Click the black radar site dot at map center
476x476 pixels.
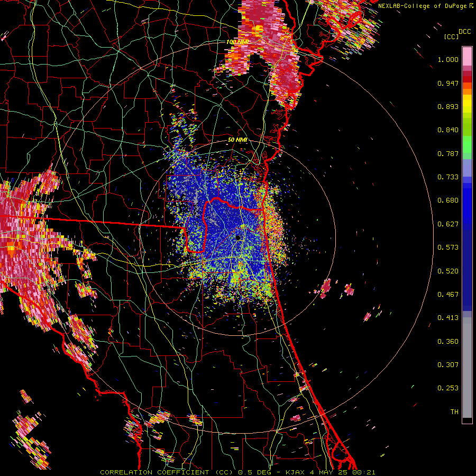238,237
